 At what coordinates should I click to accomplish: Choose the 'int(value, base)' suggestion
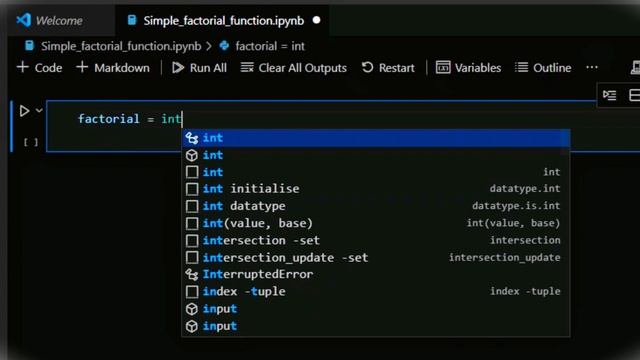[376, 223]
